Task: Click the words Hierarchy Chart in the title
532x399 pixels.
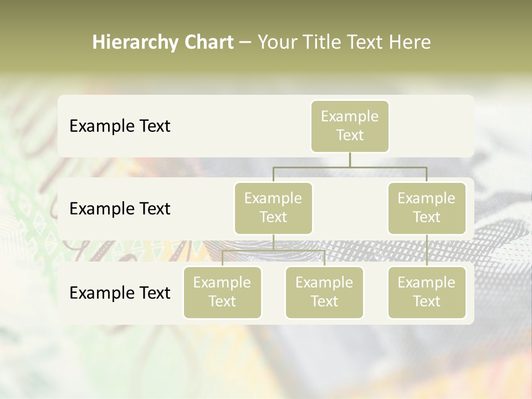Action: [x=162, y=42]
